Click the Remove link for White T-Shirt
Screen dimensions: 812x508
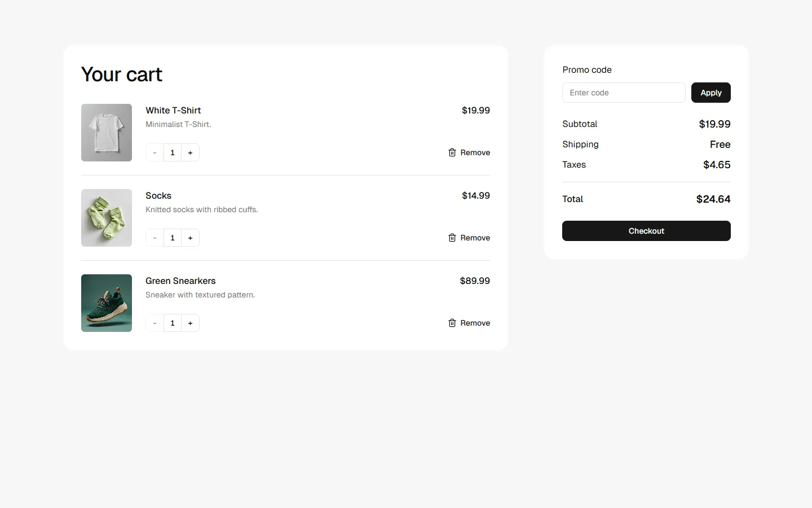click(475, 152)
